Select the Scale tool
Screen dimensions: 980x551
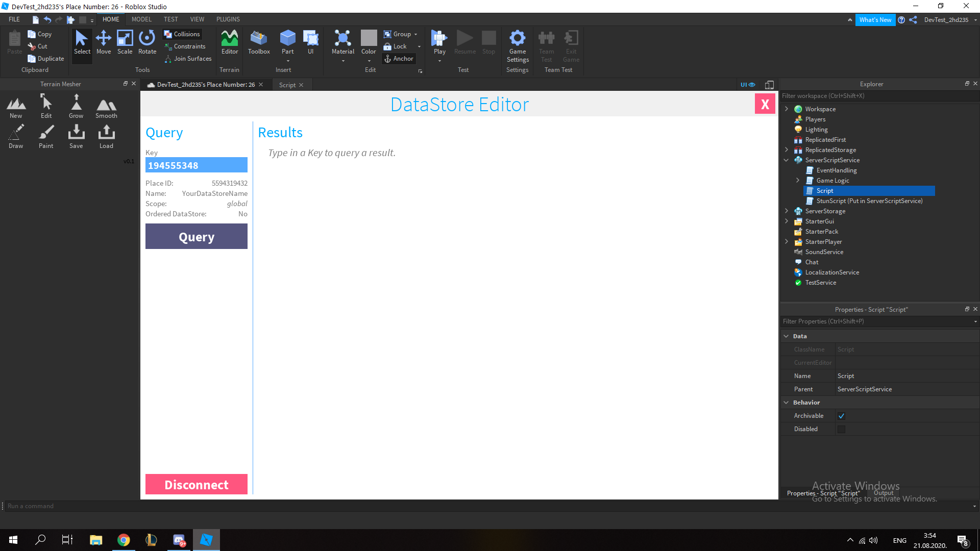(x=125, y=44)
